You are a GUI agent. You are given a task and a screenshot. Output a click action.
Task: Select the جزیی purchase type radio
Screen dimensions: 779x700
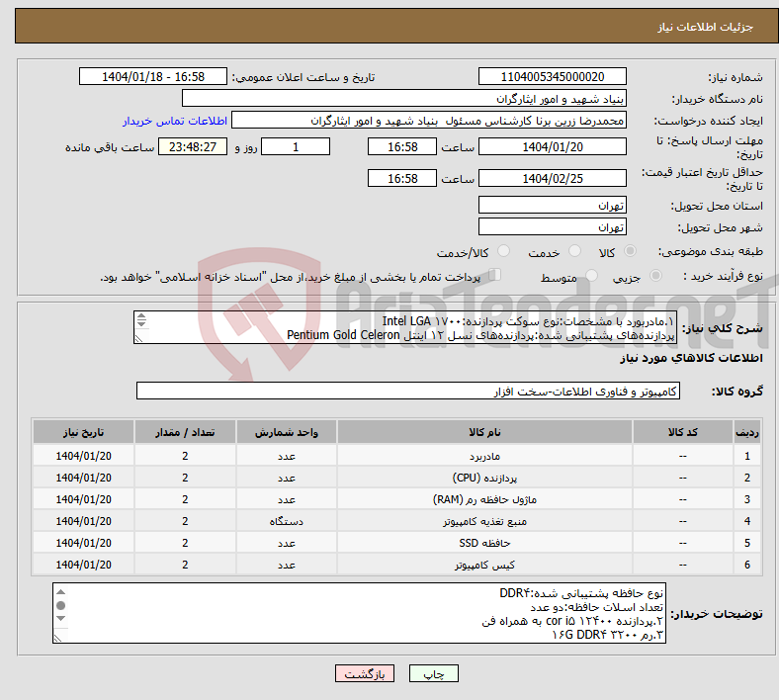point(655,275)
